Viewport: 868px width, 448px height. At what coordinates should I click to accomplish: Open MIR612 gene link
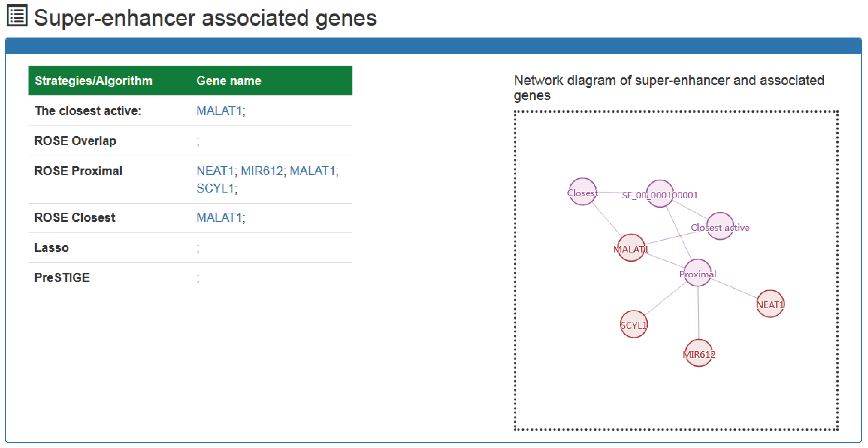pos(262,171)
